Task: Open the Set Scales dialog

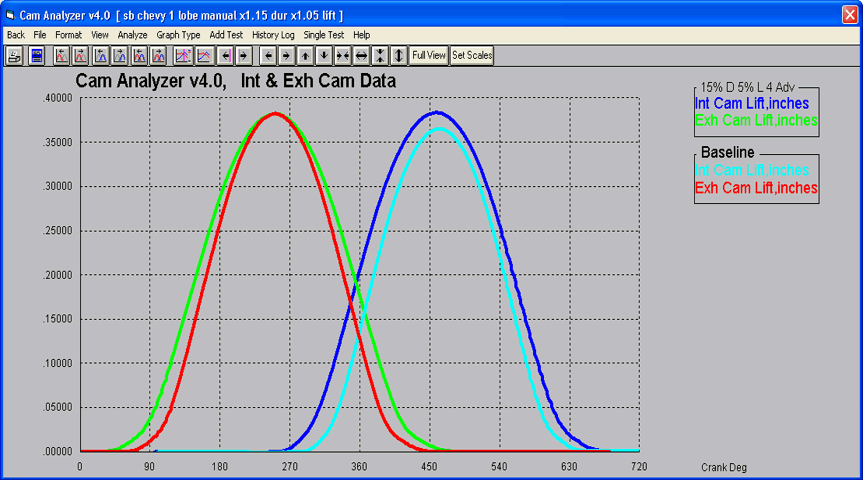Action: pyautogui.click(x=472, y=56)
